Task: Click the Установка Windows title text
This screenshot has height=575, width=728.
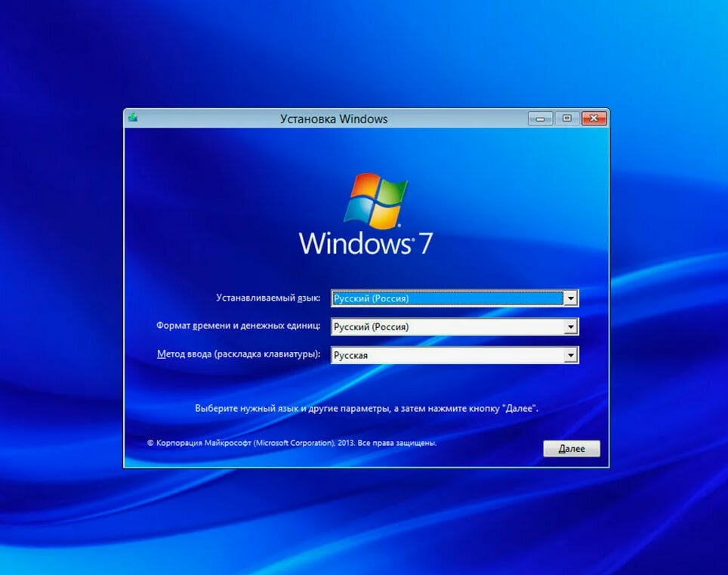Action: (333, 119)
